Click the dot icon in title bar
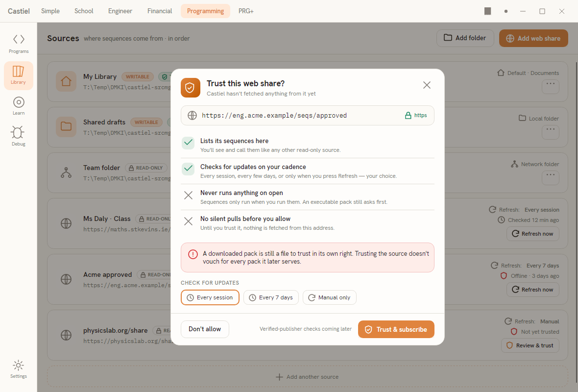This screenshot has width=578, height=392. coord(506,11)
